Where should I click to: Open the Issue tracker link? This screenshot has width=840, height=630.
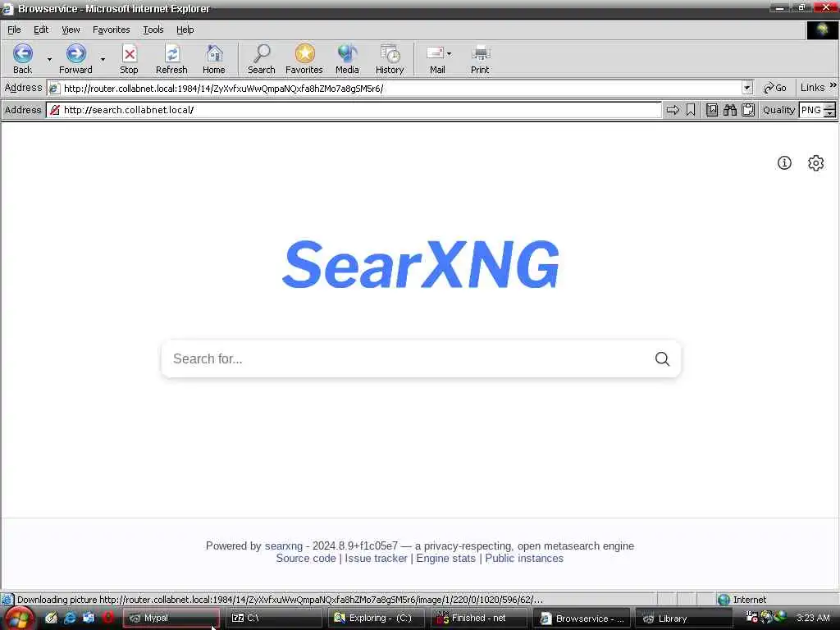click(376, 558)
